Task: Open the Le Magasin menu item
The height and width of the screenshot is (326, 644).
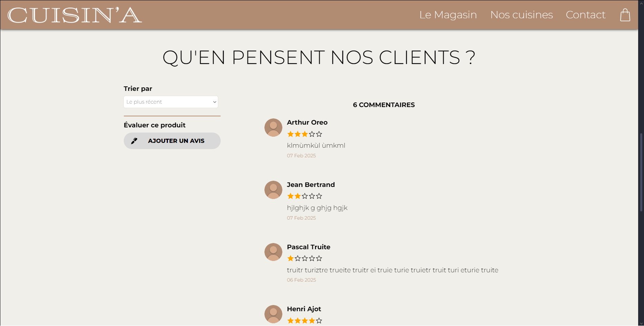Action: tap(448, 15)
